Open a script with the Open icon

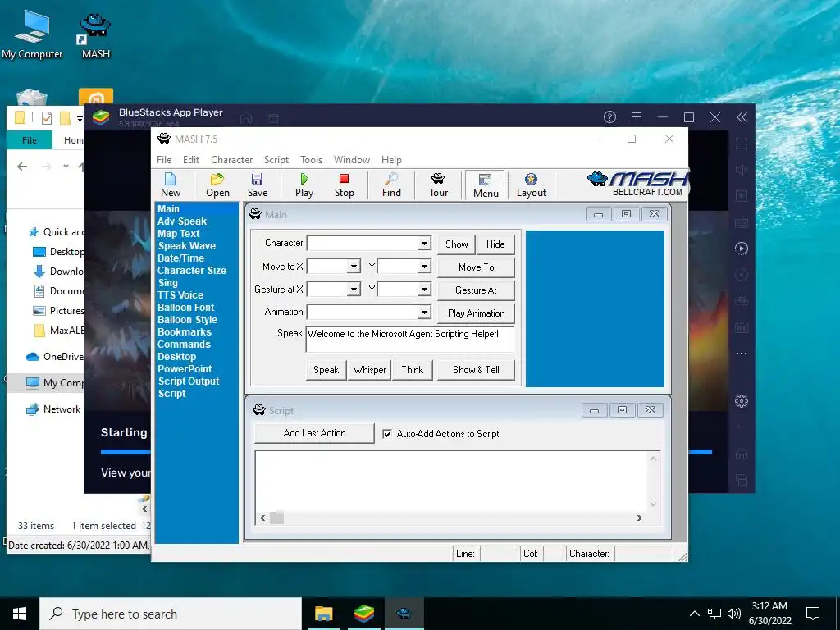pos(217,185)
